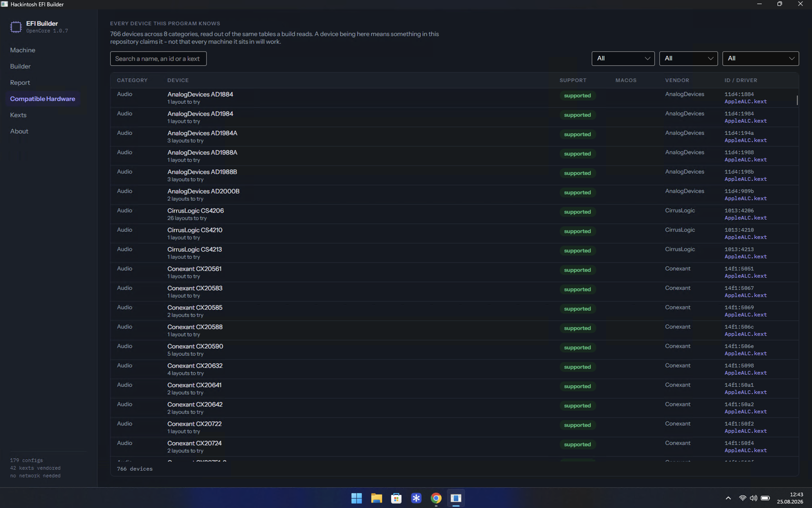Open File Explorer from the taskbar
The width and height of the screenshot is (812, 508).
pyautogui.click(x=376, y=498)
